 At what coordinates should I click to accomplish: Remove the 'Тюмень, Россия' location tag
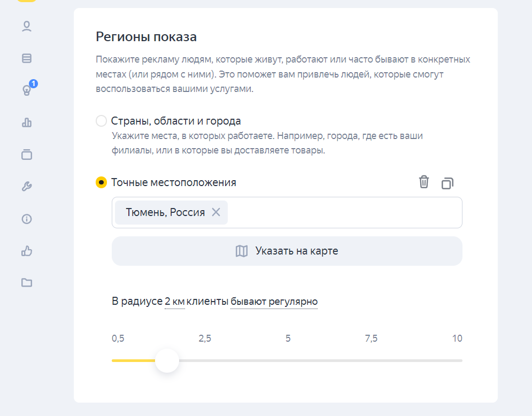coord(216,212)
